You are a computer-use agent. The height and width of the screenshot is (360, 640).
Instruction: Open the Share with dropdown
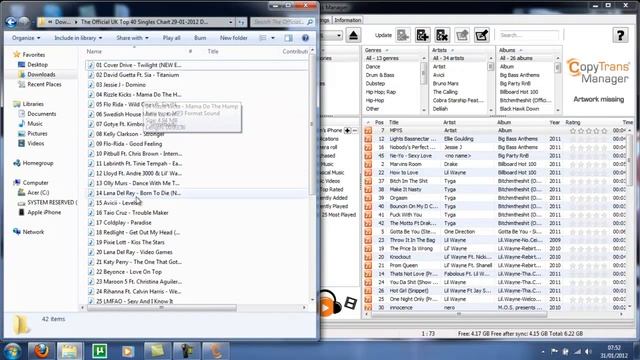coord(132,38)
